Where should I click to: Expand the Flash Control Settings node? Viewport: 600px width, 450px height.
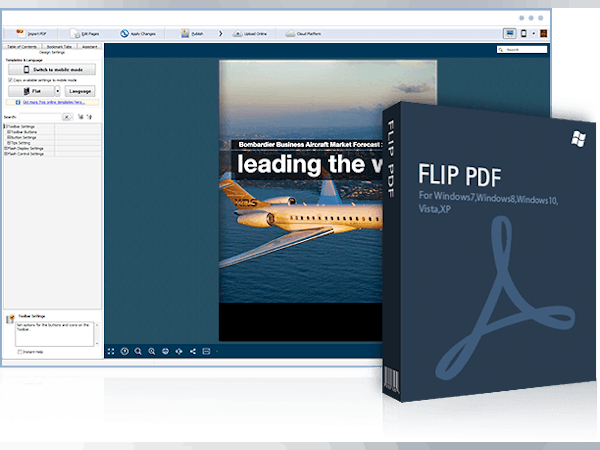coord(6,153)
